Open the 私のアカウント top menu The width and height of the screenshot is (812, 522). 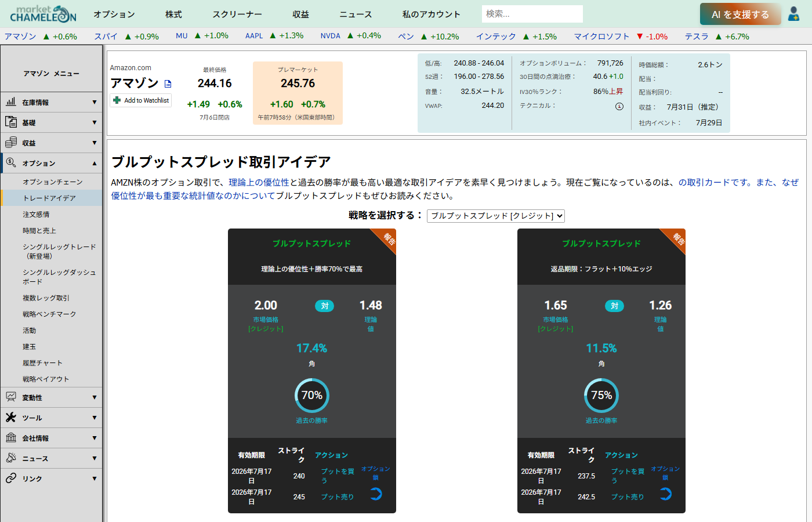431,14
